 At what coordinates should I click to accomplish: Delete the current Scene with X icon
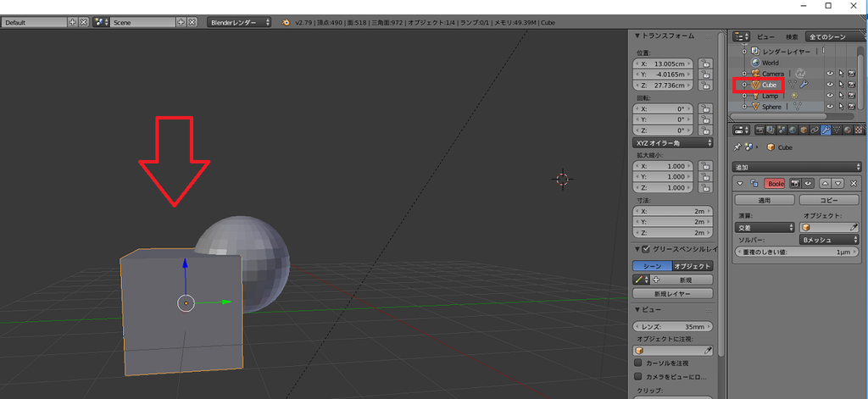point(192,22)
